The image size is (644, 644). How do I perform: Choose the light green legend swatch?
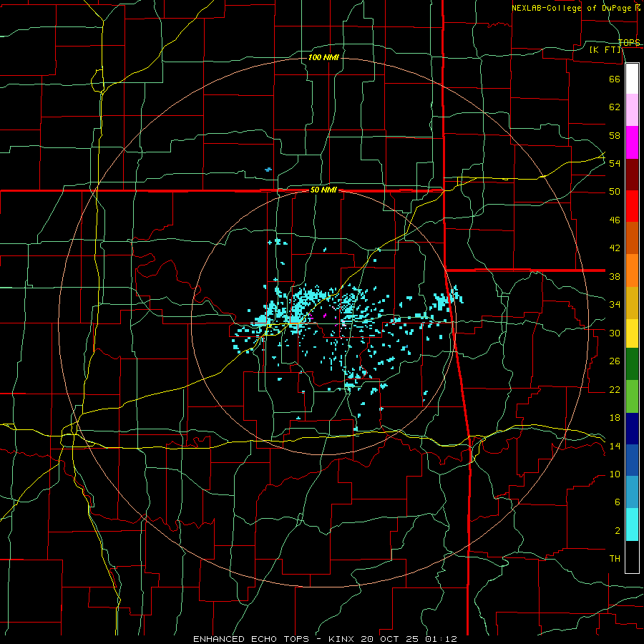632,396
